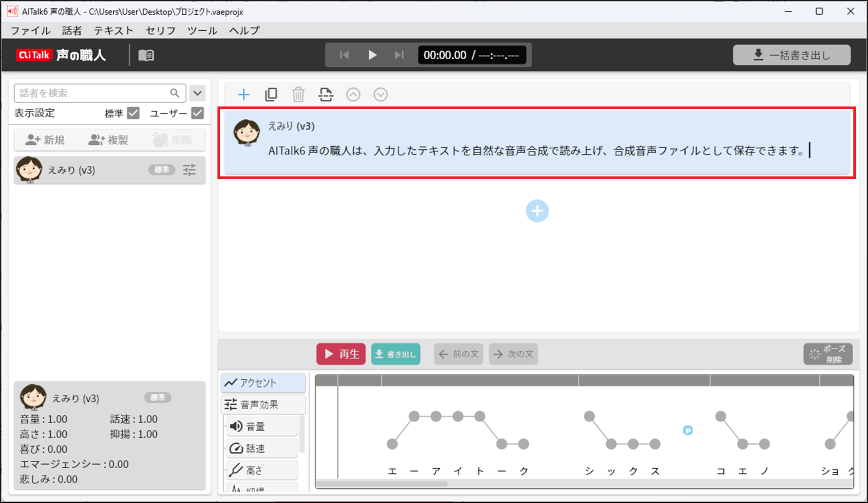Click the AITalk 声の職人 logo

point(61,55)
